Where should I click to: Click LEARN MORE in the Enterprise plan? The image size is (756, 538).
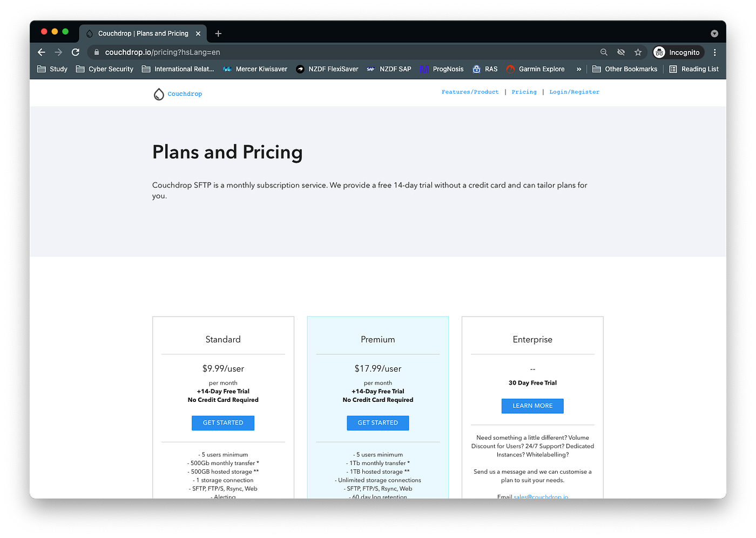click(532, 406)
